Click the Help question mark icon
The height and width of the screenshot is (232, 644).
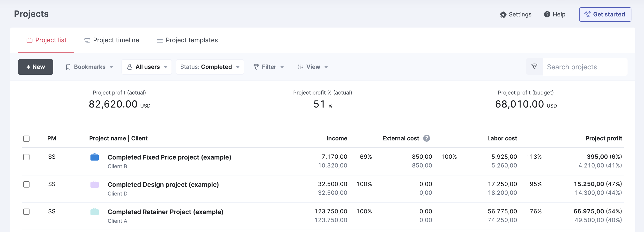click(547, 14)
